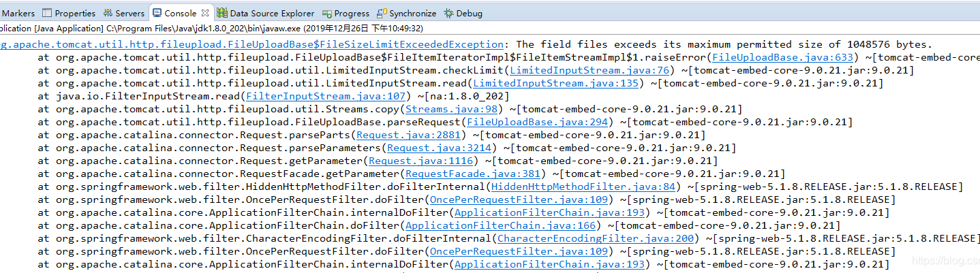Close the Console tab with its X
The height and width of the screenshot is (273, 980).
coord(205,13)
